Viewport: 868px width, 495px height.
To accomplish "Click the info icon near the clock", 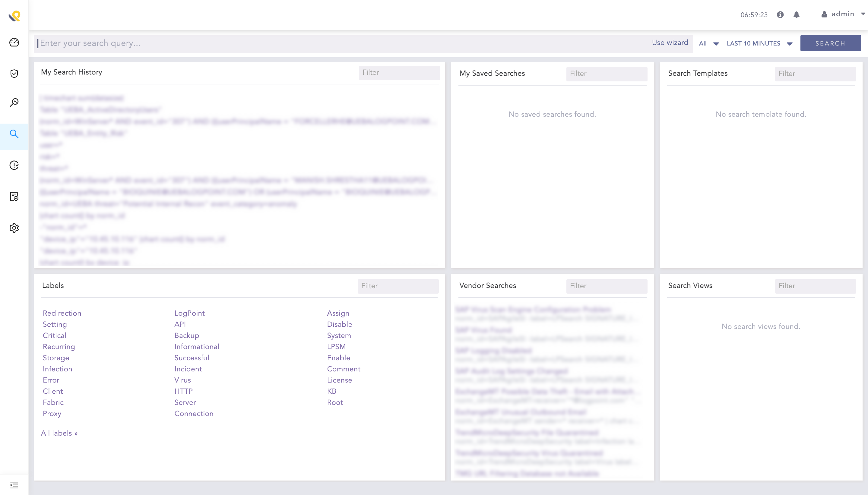I will click(780, 14).
